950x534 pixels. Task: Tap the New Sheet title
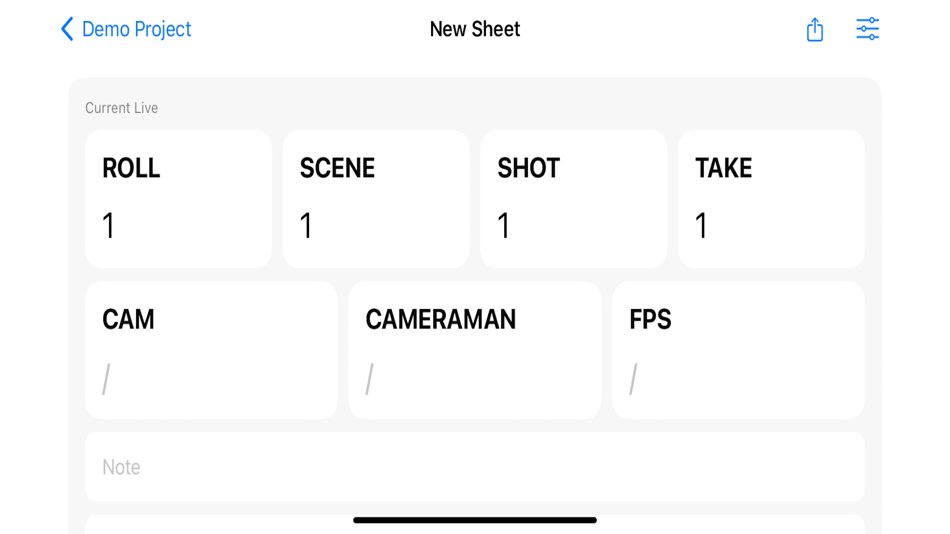coord(474,29)
